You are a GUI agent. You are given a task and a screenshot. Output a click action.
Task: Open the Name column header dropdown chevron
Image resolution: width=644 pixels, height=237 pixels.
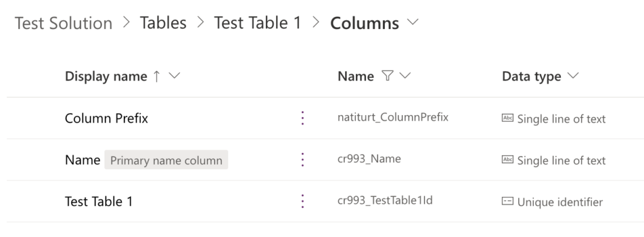click(x=405, y=75)
